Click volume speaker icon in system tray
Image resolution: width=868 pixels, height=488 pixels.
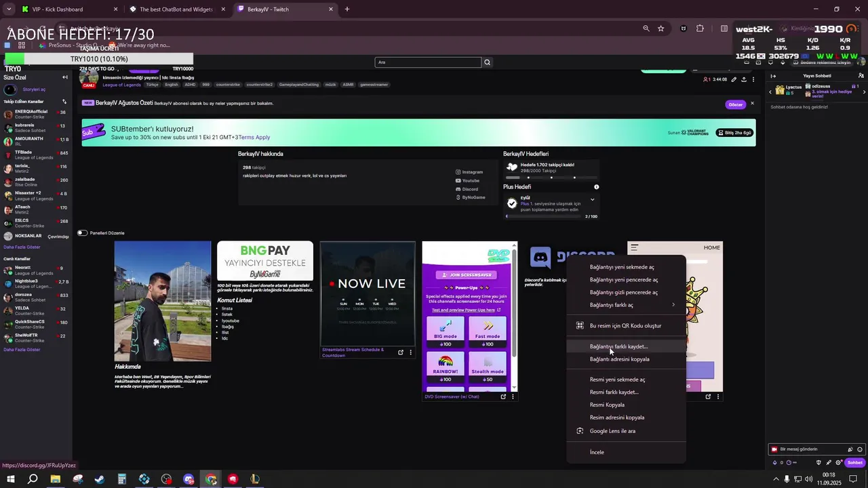point(808,479)
